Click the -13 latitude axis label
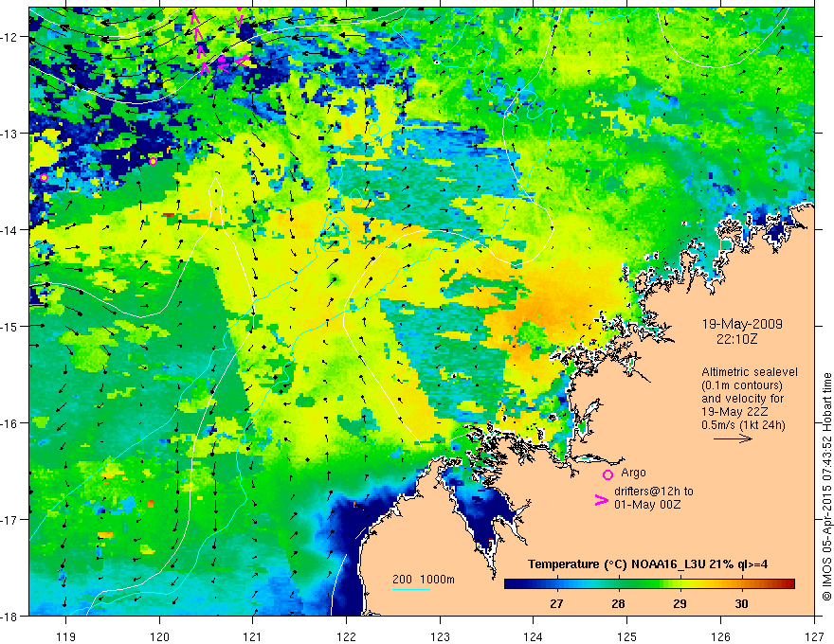The height and width of the screenshot is (644, 834). (x=9, y=134)
